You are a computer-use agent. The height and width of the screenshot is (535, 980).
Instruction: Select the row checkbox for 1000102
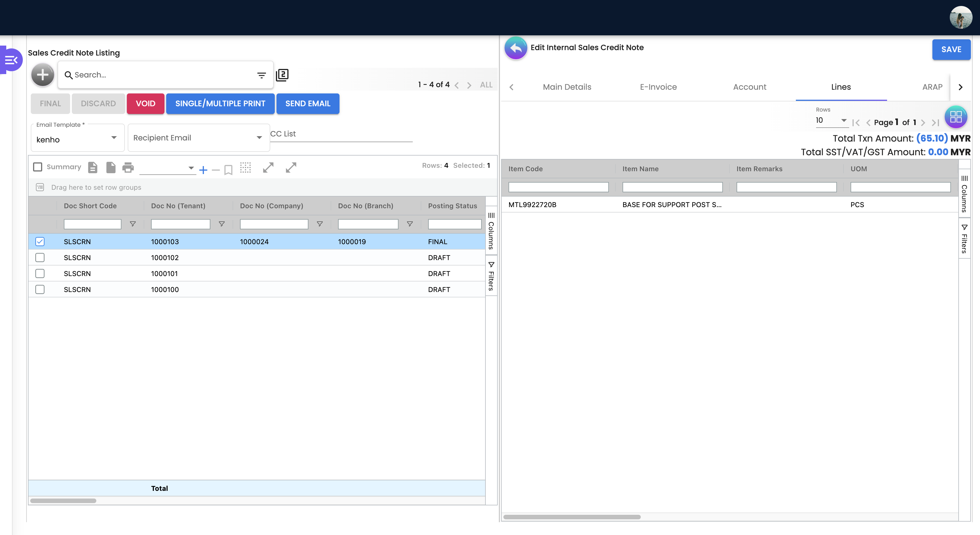coord(40,258)
